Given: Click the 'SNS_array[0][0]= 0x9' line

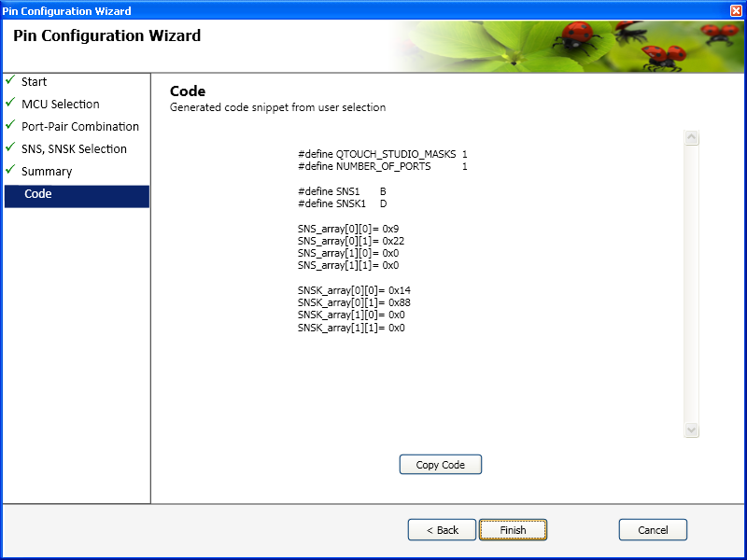Looking at the screenshot, I should tap(348, 229).
